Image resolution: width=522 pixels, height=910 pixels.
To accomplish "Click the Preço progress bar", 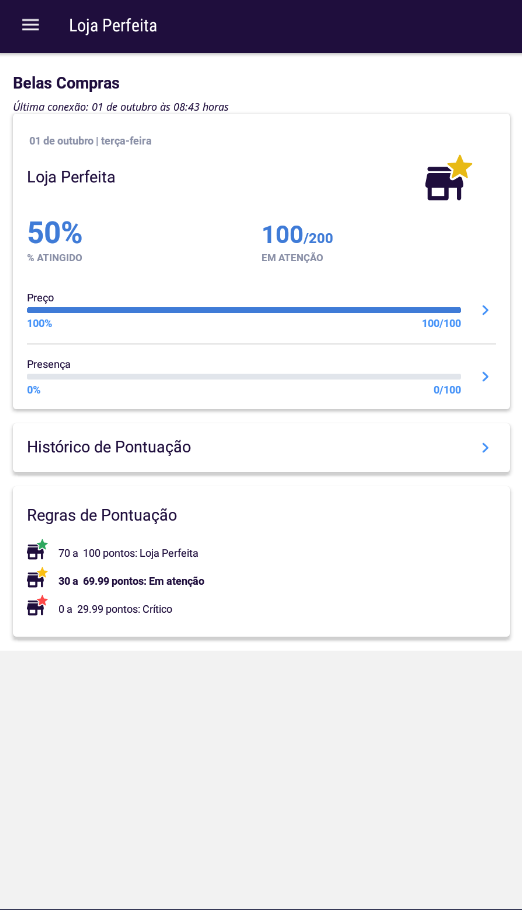I will point(244,310).
